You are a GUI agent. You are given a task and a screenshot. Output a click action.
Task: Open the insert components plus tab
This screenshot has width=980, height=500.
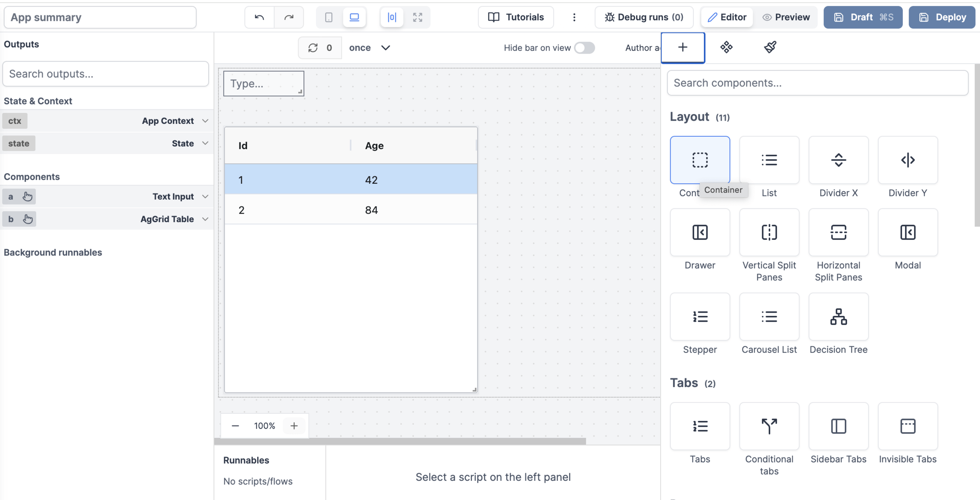pos(682,47)
